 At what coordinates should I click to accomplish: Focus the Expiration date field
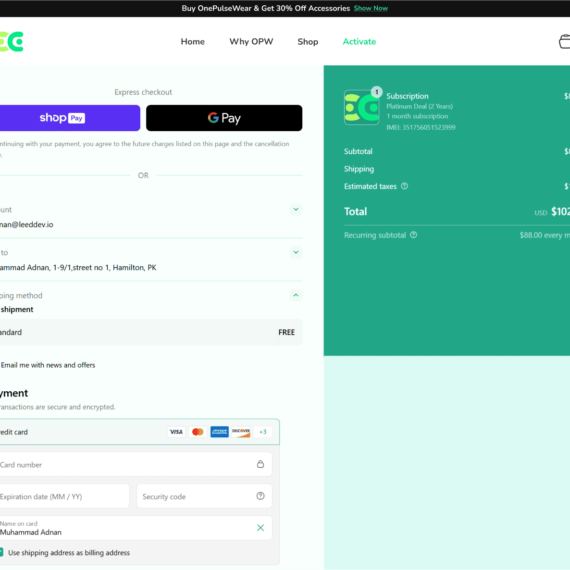point(64,496)
